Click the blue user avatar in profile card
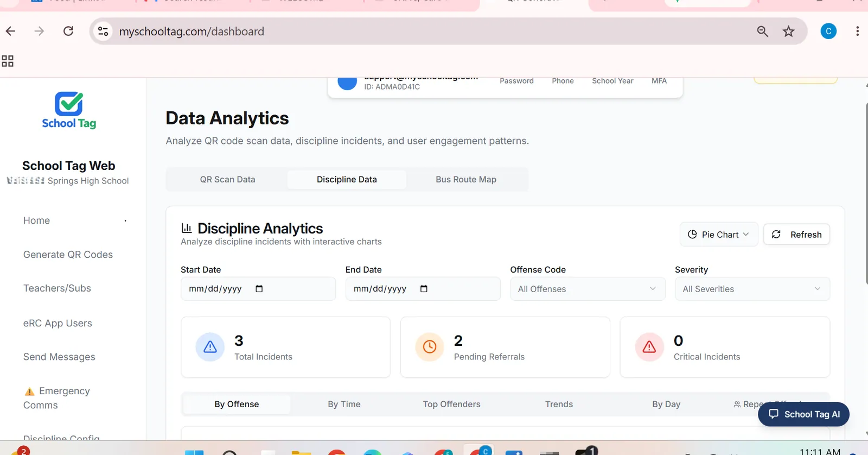The width and height of the screenshot is (868, 455). pyautogui.click(x=347, y=83)
